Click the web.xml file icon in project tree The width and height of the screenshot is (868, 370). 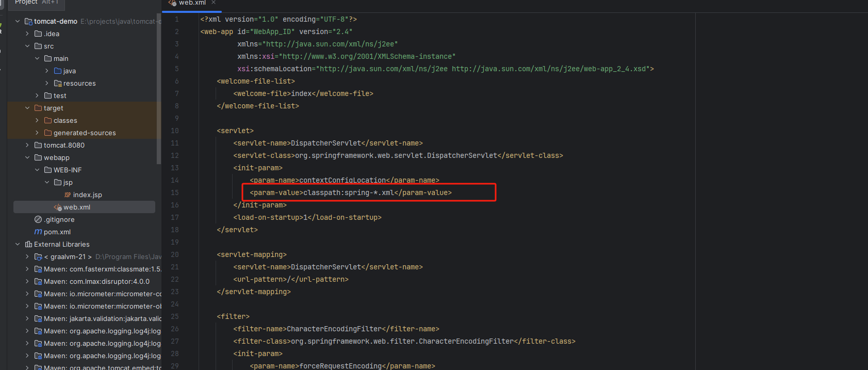(58, 207)
